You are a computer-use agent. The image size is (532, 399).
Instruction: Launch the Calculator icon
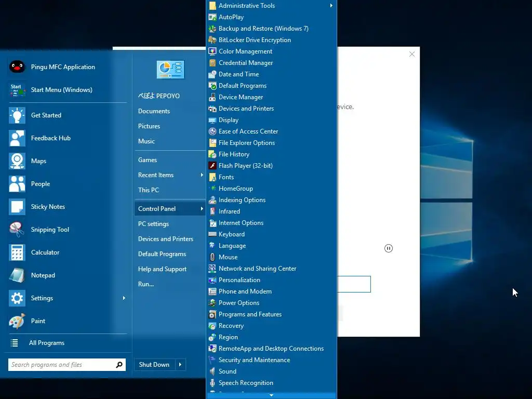click(17, 252)
